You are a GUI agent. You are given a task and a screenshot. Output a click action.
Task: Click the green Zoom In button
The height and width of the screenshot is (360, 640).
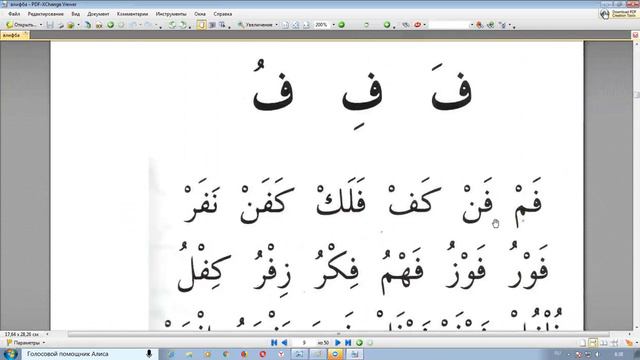[x=342, y=25]
